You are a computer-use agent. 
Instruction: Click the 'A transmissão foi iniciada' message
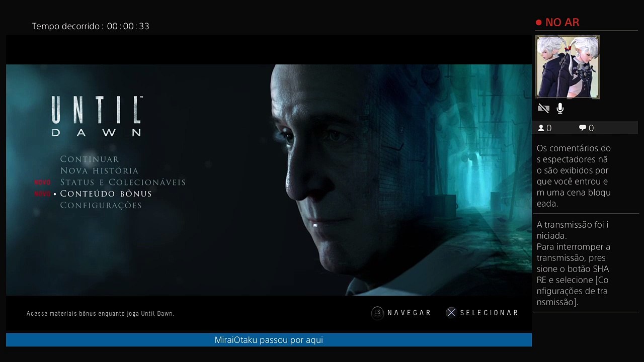[x=574, y=263]
